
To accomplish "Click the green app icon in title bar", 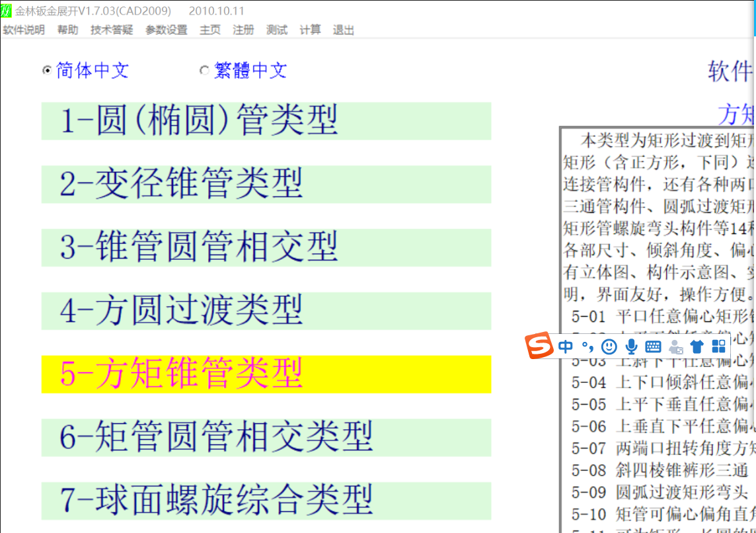I will point(6,10).
